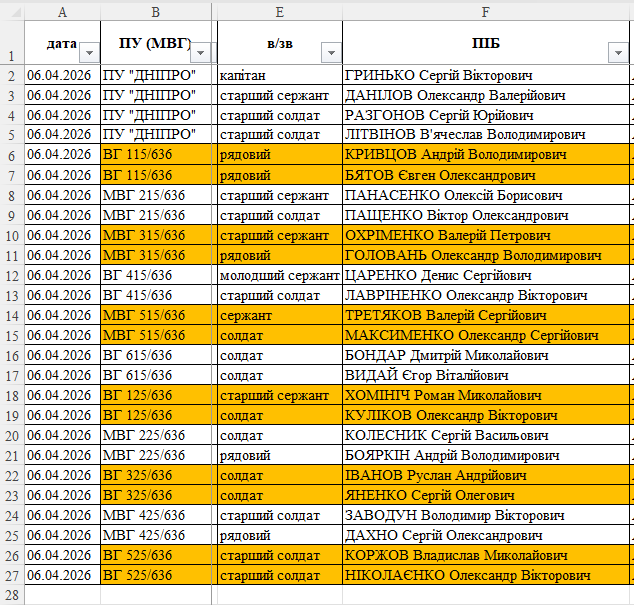Select row 28 header
The height and width of the screenshot is (605, 634).
(12, 595)
